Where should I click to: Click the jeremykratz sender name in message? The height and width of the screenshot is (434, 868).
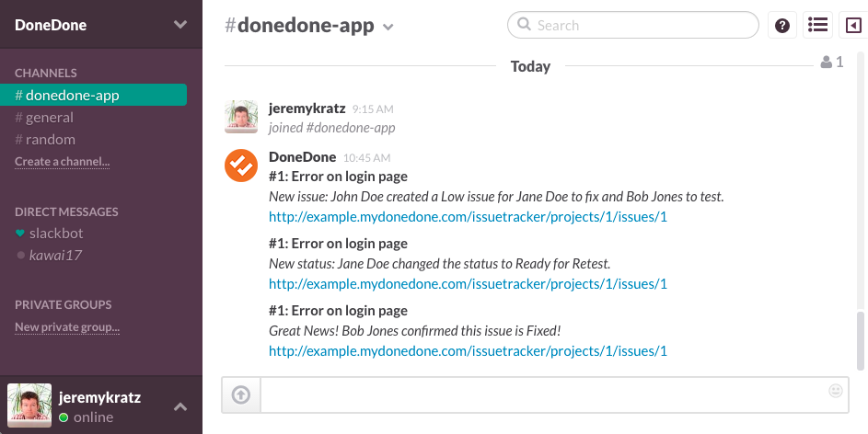tap(307, 108)
